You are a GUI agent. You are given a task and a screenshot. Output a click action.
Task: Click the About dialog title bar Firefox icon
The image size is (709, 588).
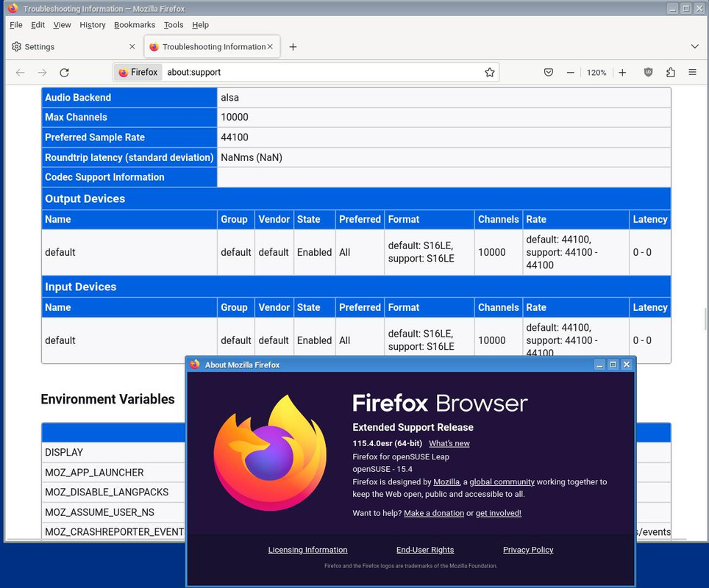[x=195, y=365]
